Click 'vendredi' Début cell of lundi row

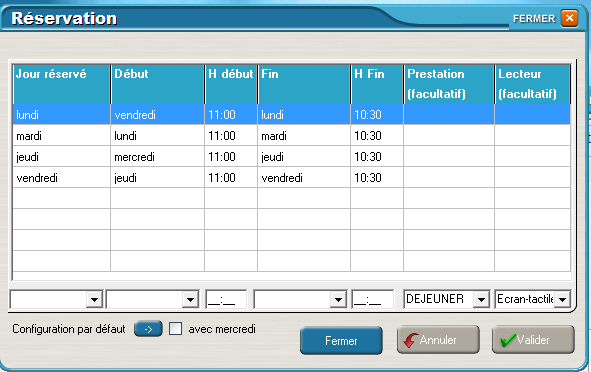point(158,115)
